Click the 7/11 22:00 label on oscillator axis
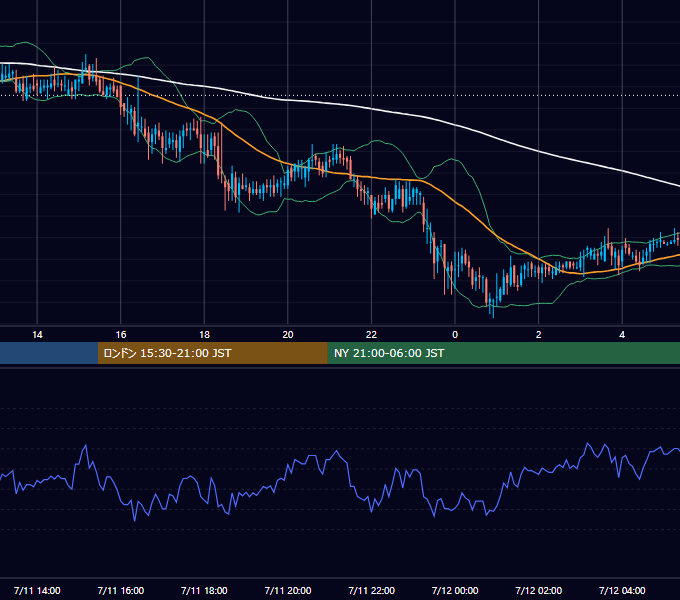This screenshot has height=600, width=680. tap(371, 590)
